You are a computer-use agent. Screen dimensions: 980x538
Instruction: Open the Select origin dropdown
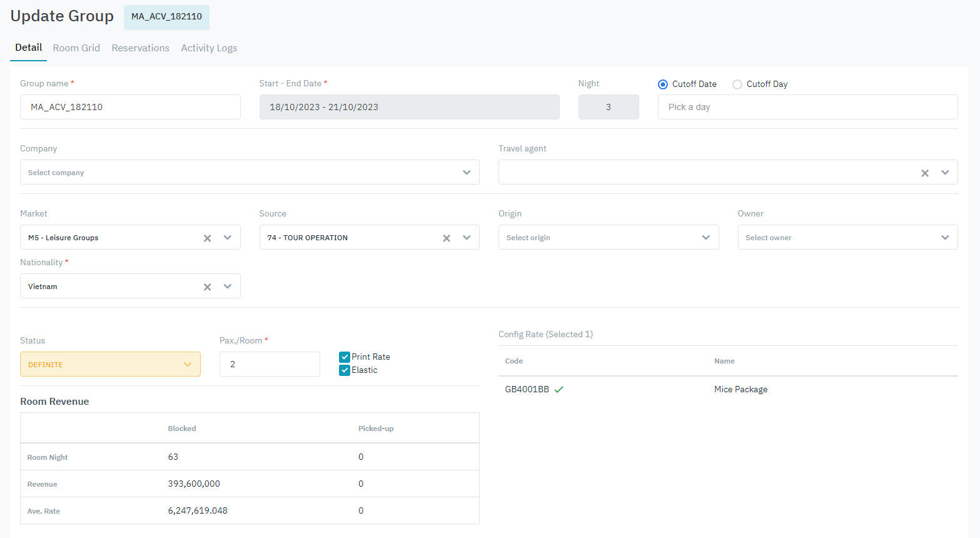point(608,238)
